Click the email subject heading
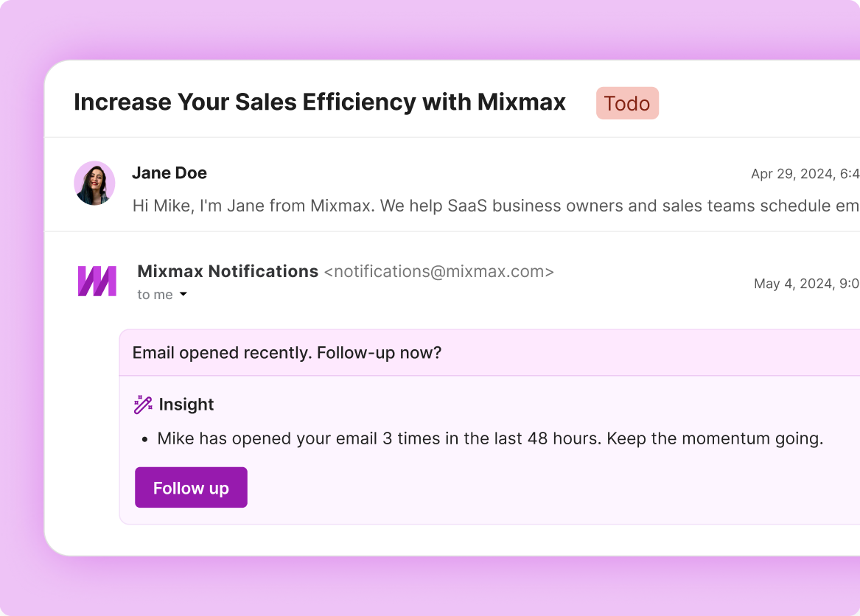860x616 pixels. [320, 102]
